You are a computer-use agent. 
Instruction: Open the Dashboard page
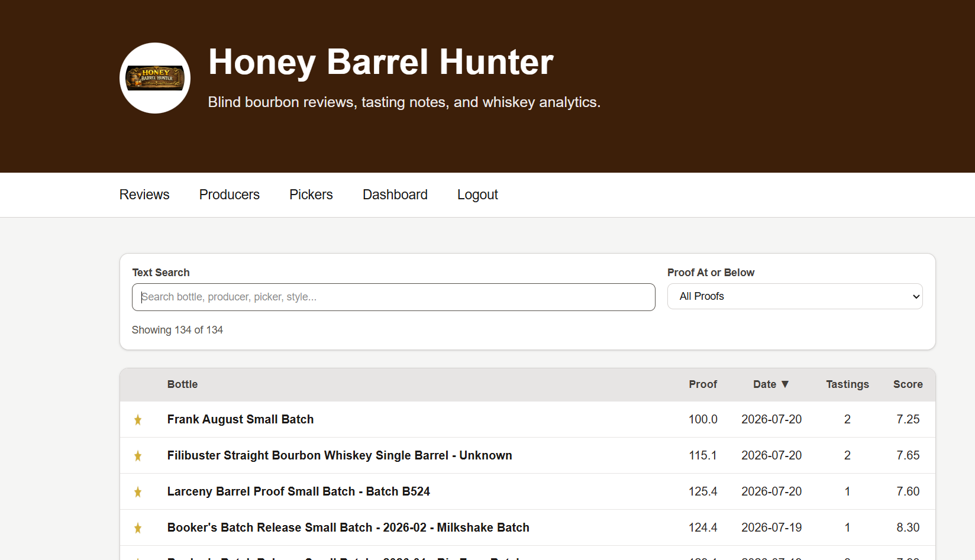pyautogui.click(x=395, y=195)
